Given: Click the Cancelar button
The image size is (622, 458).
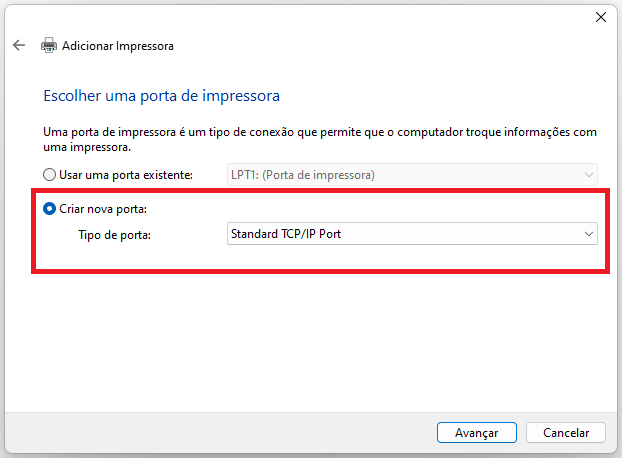Looking at the screenshot, I should (x=566, y=433).
